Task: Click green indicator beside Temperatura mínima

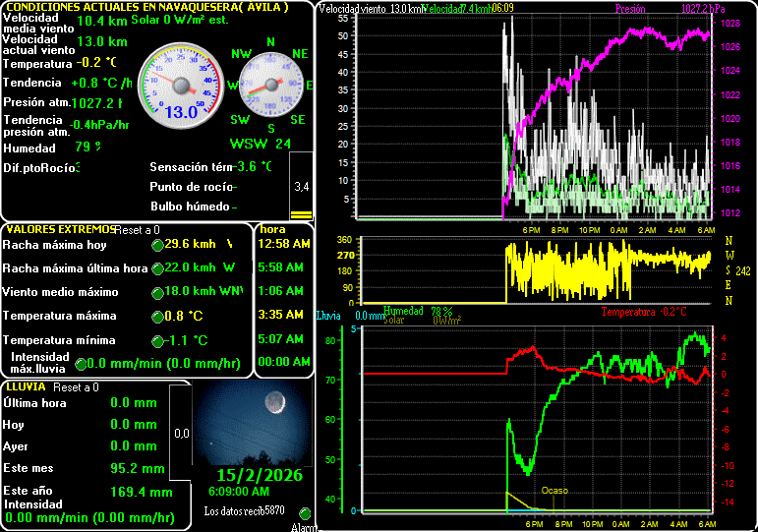Action: pos(157,341)
